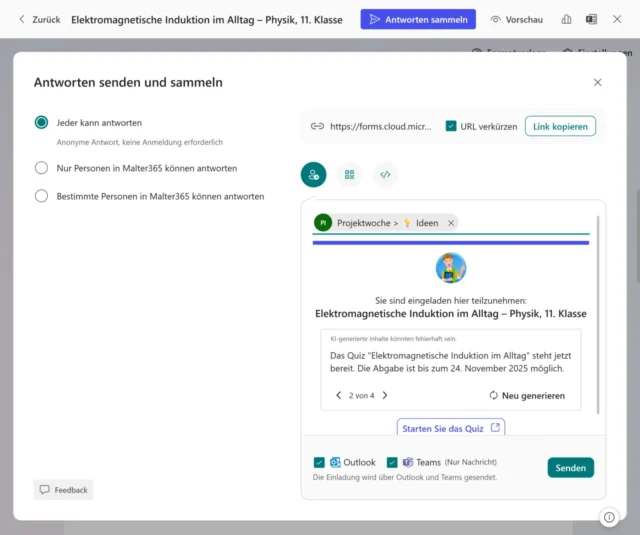Open the Vorschau preview

pos(517,20)
